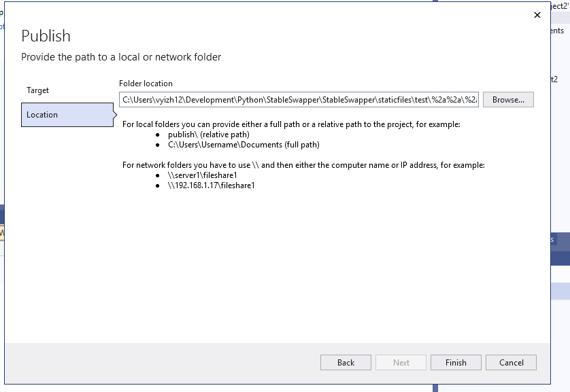Cancel the Publish wizard
This screenshot has width=570, height=392.
click(x=511, y=362)
